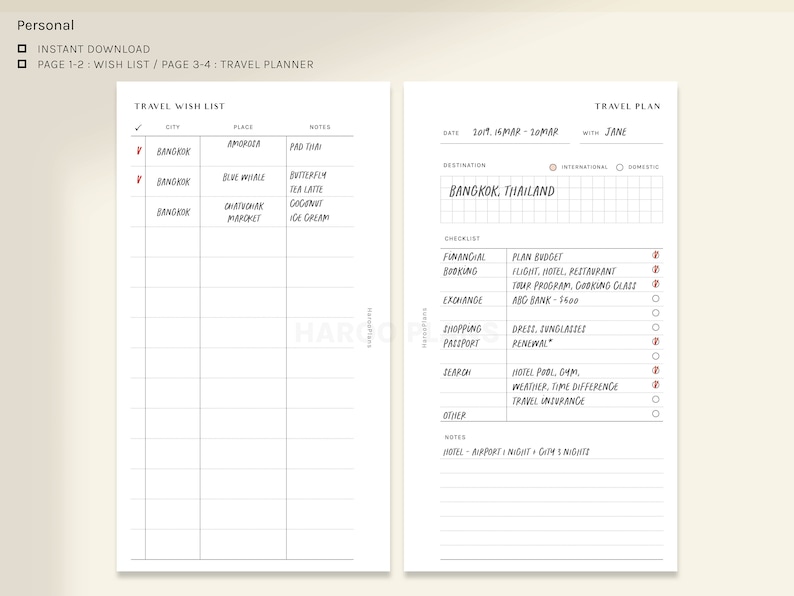Toggle the Plan Budget checklist circle

(656, 255)
